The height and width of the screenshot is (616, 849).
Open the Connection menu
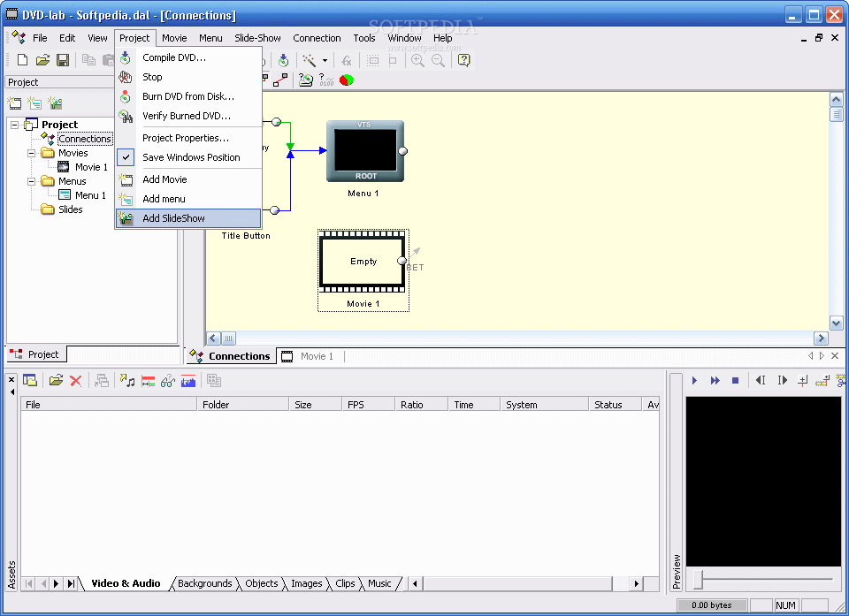point(317,38)
